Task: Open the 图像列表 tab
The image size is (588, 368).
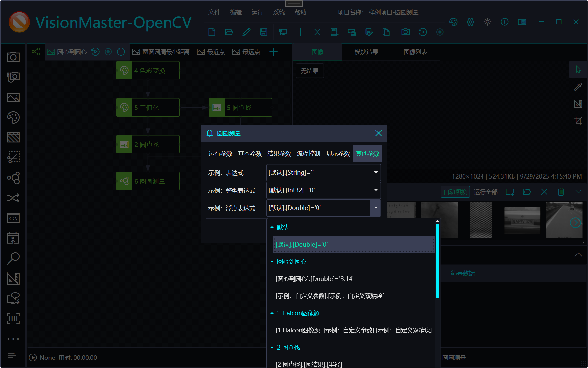Action: [415, 52]
